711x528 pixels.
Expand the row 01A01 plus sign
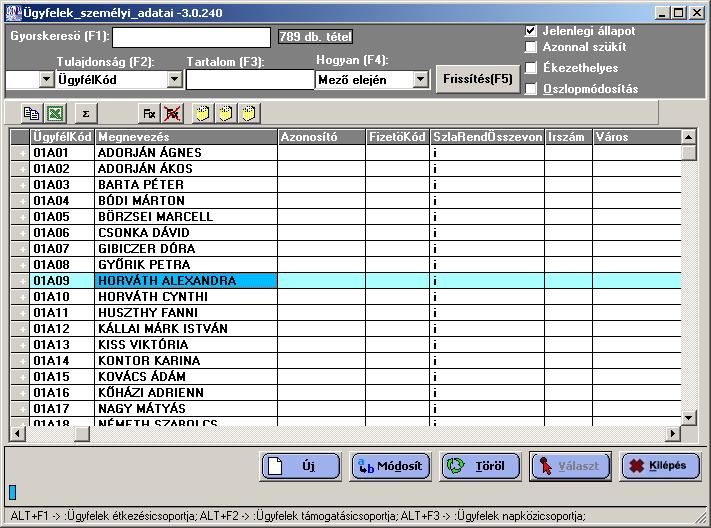[22, 153]
